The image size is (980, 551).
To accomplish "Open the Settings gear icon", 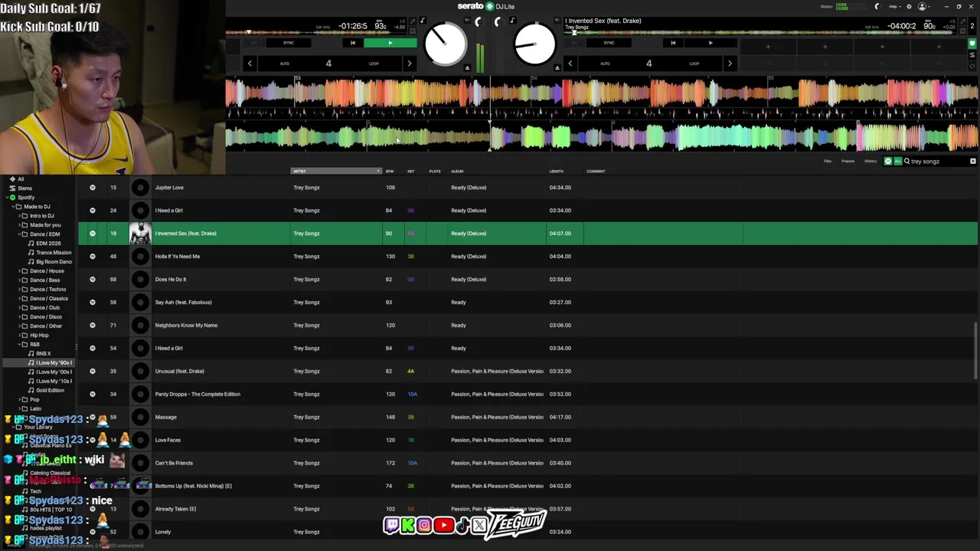I will click(909, 6).
